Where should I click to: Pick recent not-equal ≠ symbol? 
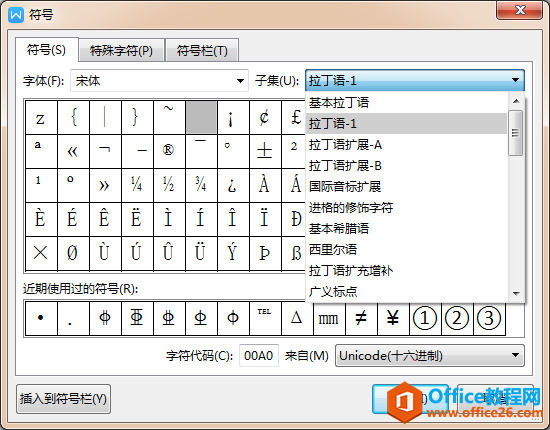click(361, 318)
